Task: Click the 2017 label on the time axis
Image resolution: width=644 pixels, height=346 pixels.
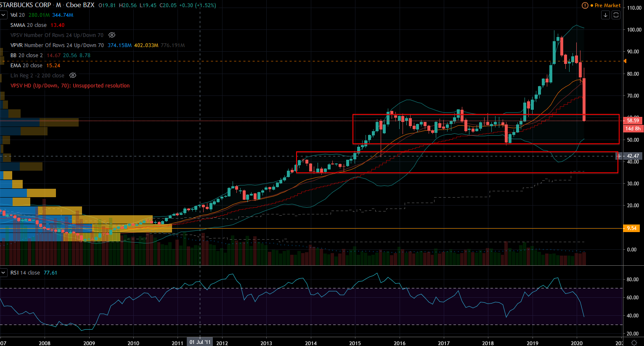Action: [444, 343]
